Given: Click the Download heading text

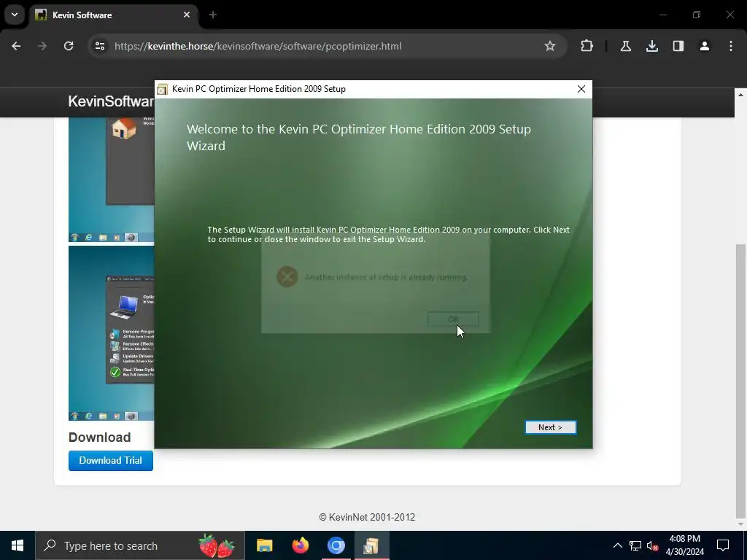Looking at the screenshot, I should (99, 437).
